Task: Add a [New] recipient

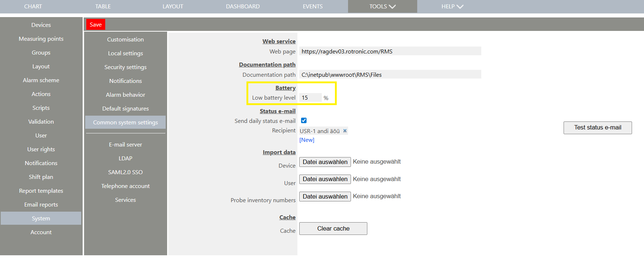Action: click(307, 140)
